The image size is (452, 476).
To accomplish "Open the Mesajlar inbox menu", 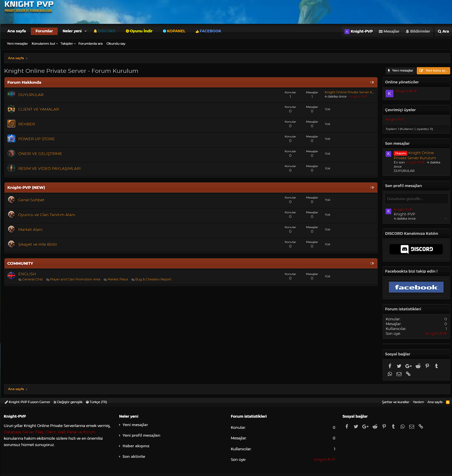I will [x=389, y=31].
